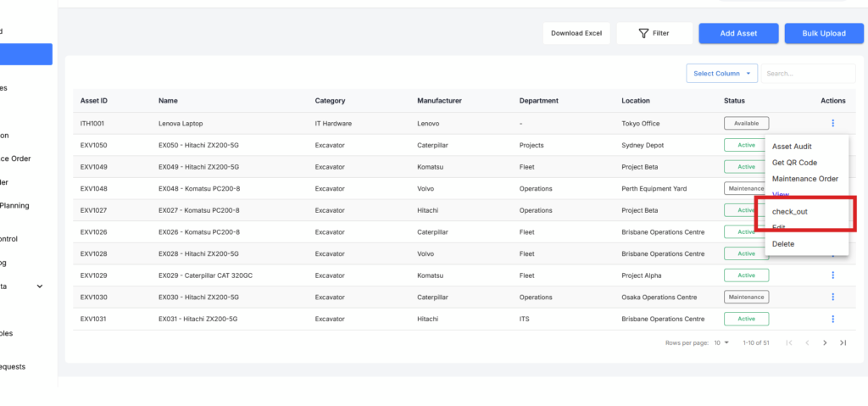
Task: Change rows per page dropdown value
Action: tap(721, 343)
